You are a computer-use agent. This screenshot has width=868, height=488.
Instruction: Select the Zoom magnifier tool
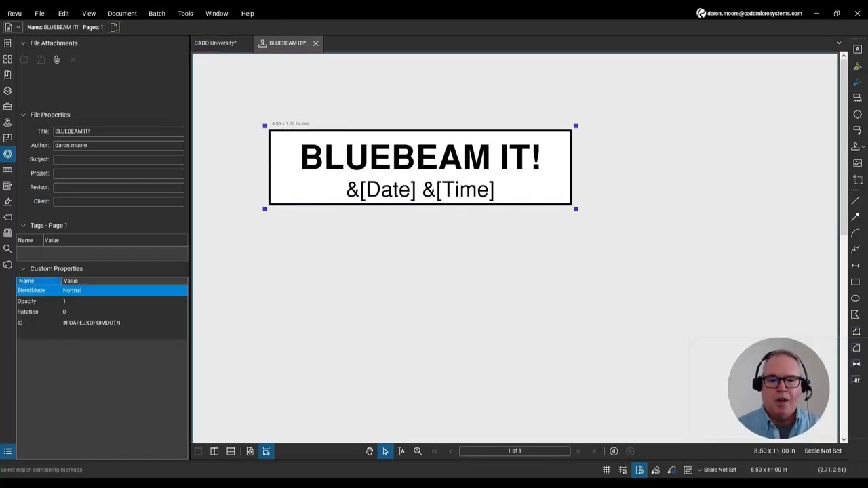[418, 451]
